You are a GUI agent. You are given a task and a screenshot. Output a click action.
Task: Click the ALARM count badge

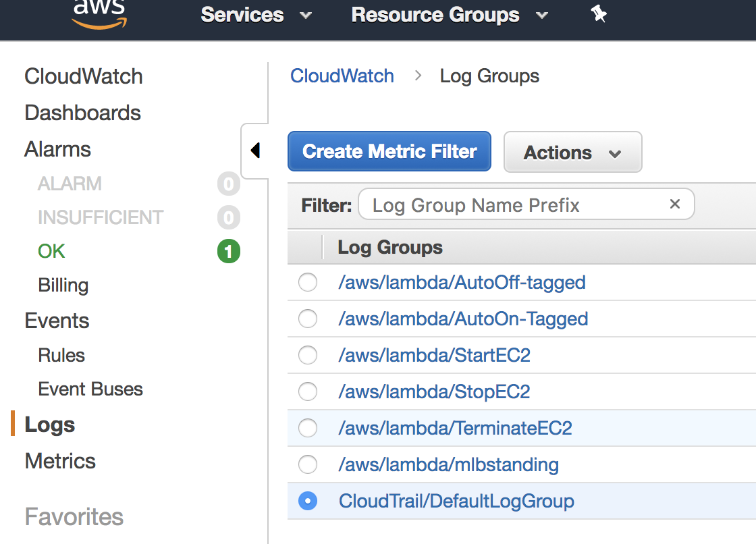tap(229, 184)
